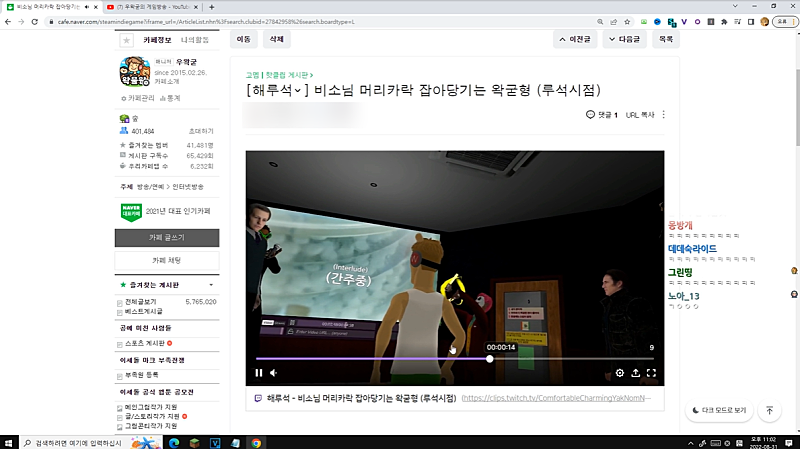The image size is (800, 449).
Task: Click the comment bubble icon
Action: coord(591,115)
